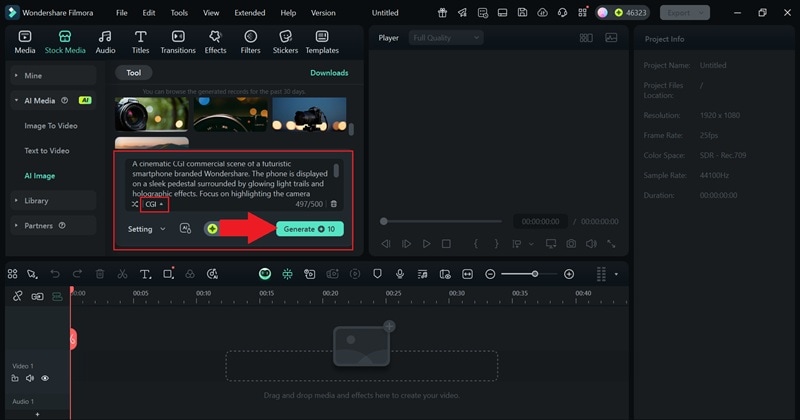Select Image To Video
800x420 pixels.
(x=51, y=126)
